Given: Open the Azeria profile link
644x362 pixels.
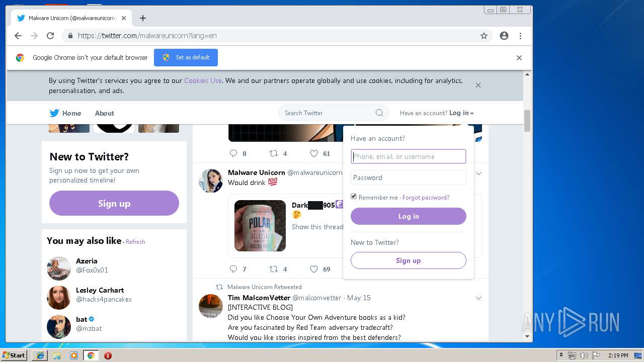Looking at the screenshot, I should [x=87, y=261].
